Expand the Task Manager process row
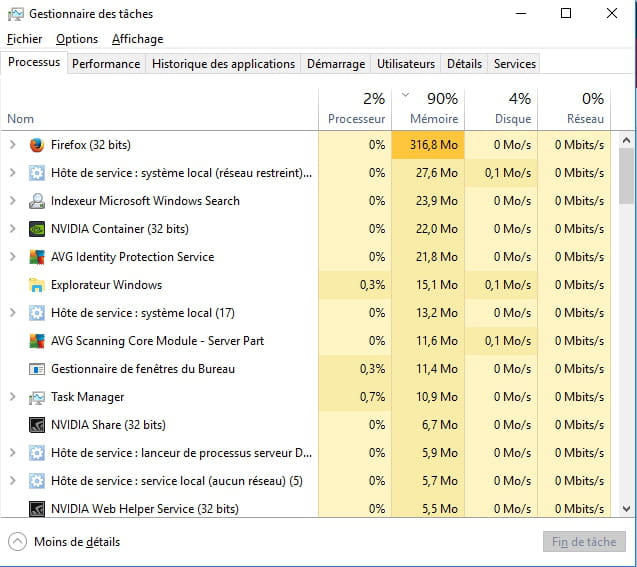The image size is (637, 567). [13, 397]
